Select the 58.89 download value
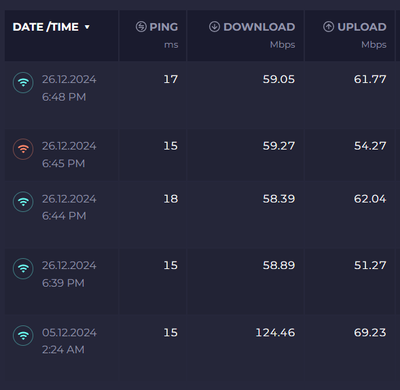This screenshot has width=400, height=390. [x=279, y=265]
